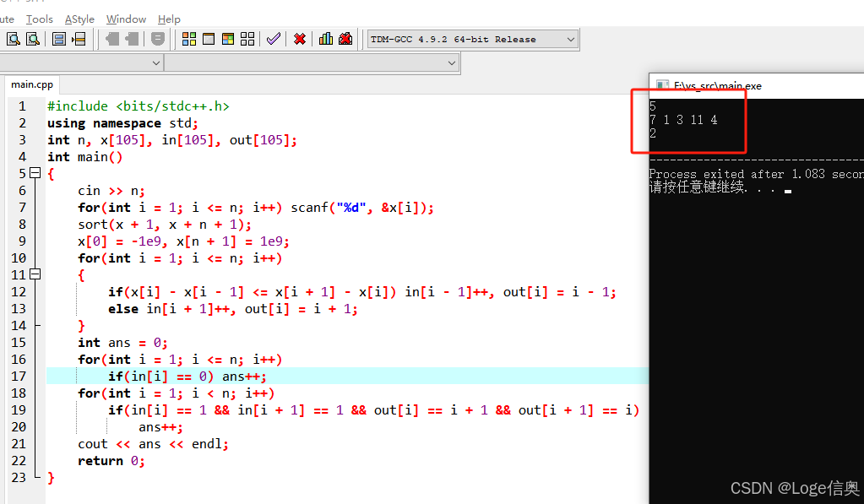Collapse the code fold at line 5
Screen dimensions: 864x504
tap(35, 173)
